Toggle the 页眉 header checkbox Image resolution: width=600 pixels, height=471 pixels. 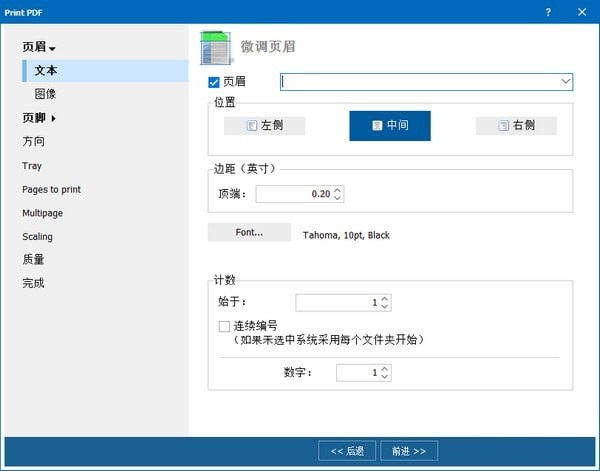pyautogui.click(x=213, y=82)
